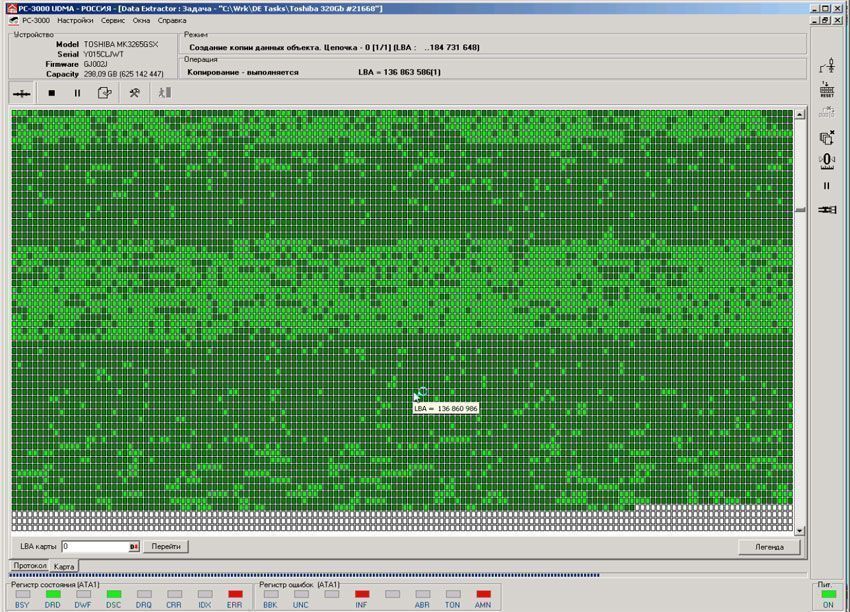Viewport: 850px width, 612px height.
Task: Click the map's vertical scrollbar up arrow
Action: coord(799,113)
